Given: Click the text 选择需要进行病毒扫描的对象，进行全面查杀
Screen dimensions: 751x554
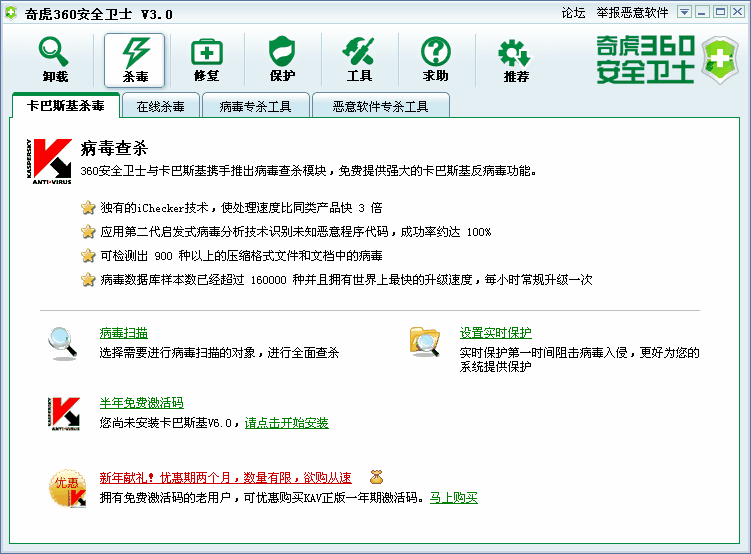Looking at the screenshot, I should 219,353.
